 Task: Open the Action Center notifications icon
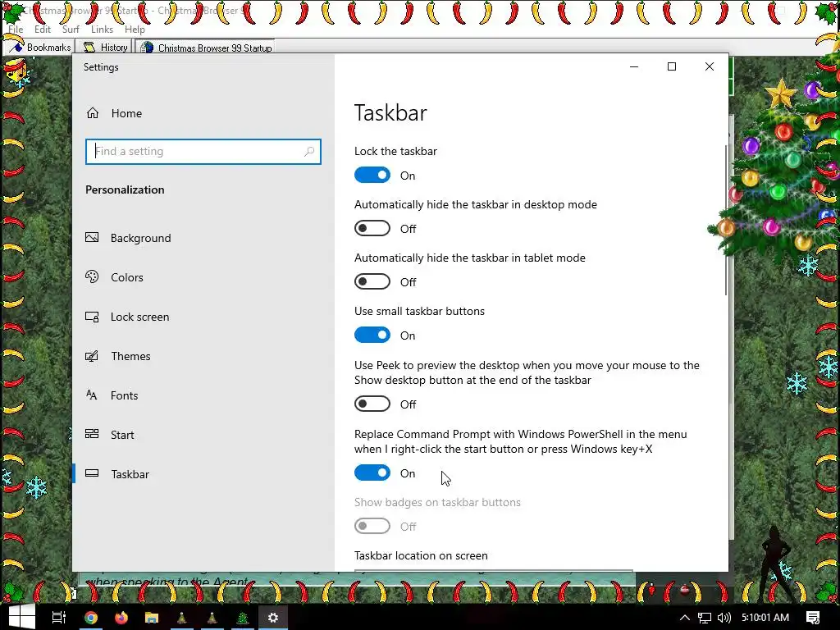tap(813, 618)
